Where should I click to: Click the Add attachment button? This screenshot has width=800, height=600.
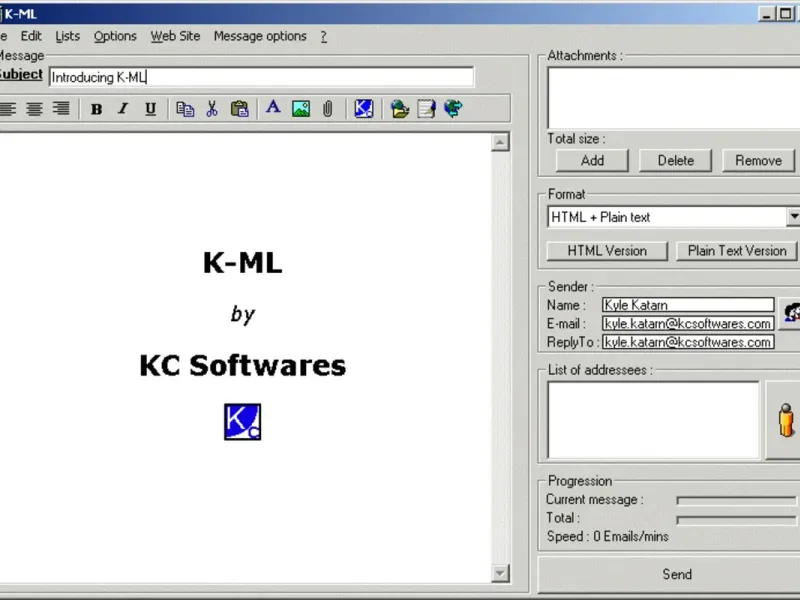[x=592, y=161]
